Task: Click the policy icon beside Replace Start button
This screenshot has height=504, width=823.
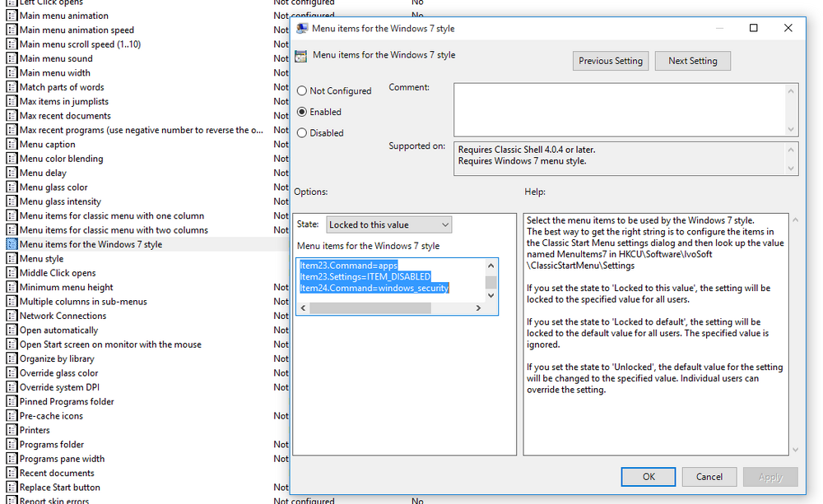Action: pyautogui.click(x=12, y=488)
